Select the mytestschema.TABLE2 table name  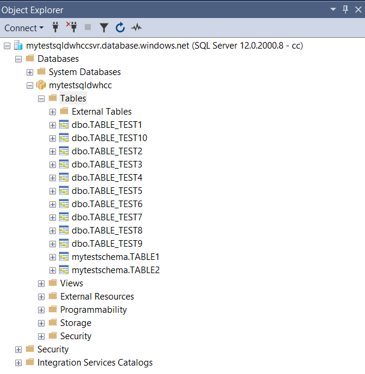(x=115, y=270)
